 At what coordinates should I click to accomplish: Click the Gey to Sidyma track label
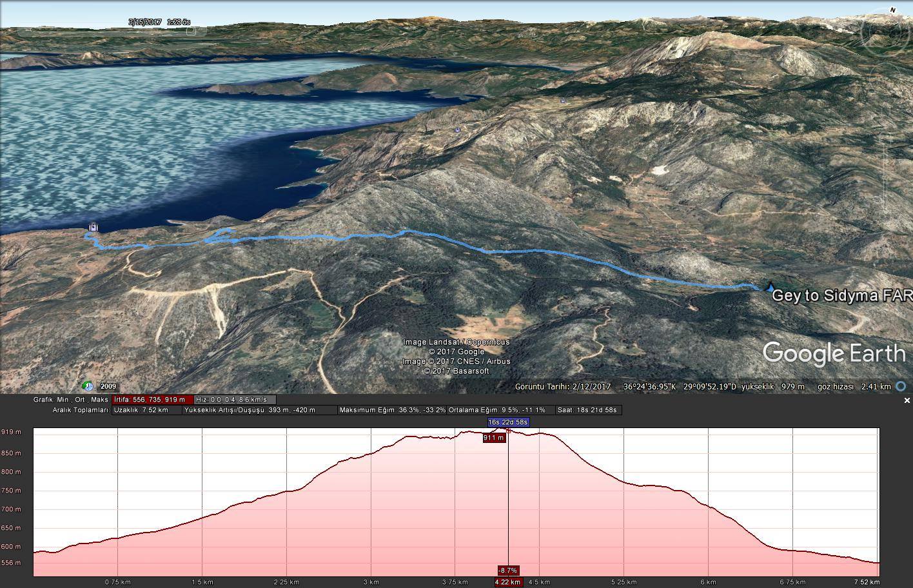coord(842,295)
